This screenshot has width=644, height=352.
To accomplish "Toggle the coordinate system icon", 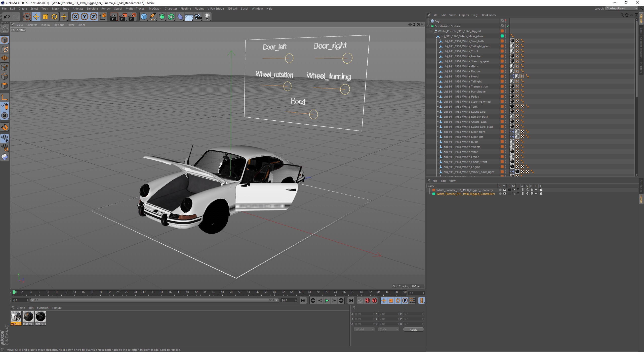I will coord(103,17).
